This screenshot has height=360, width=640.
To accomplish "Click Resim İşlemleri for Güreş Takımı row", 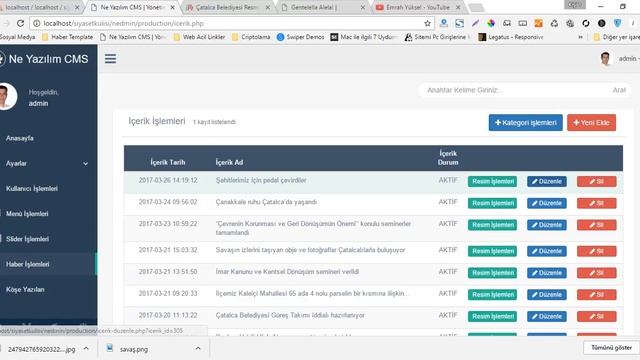I will (493, 316).
